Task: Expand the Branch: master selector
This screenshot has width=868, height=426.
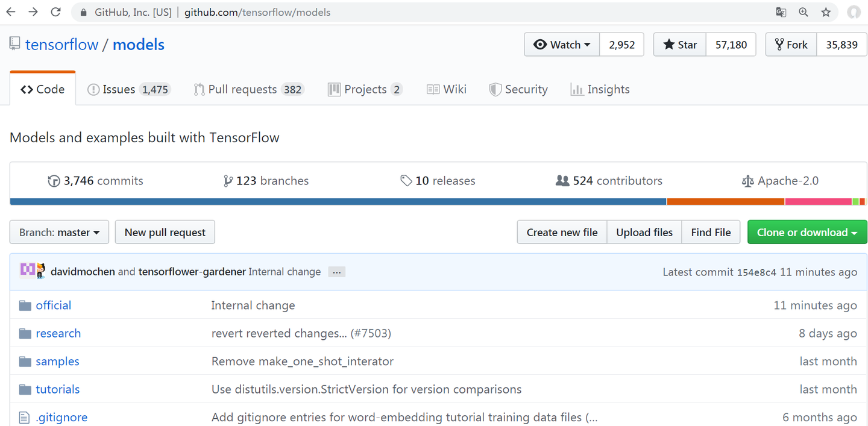Action: pyautogui.click(x=59, y=233)
